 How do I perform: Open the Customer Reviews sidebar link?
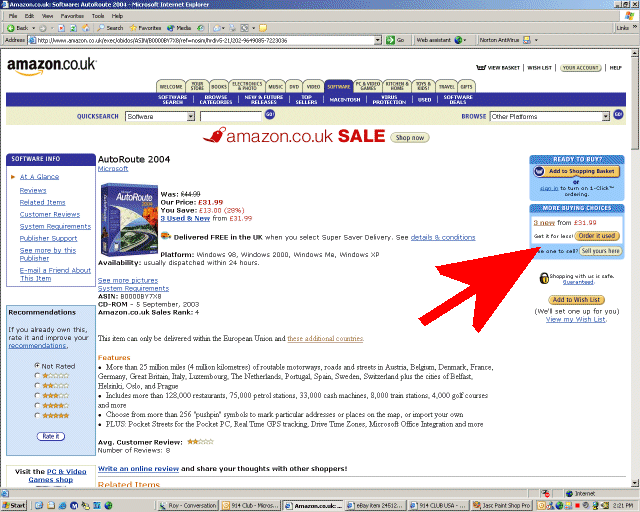point(50,214)
